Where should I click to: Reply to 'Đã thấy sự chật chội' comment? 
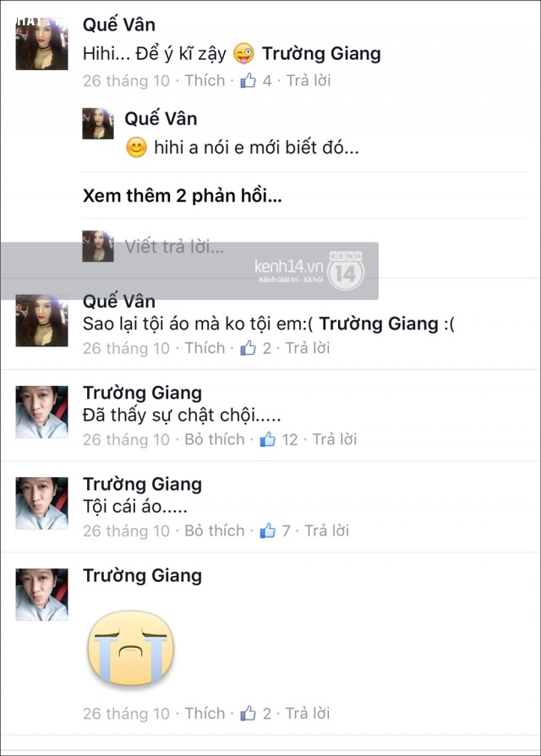(335, 439)
